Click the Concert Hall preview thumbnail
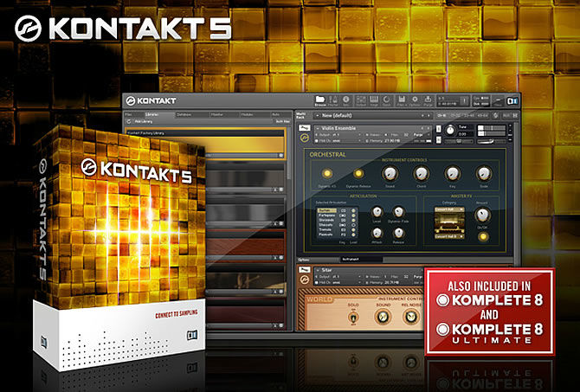 point(449,222)
